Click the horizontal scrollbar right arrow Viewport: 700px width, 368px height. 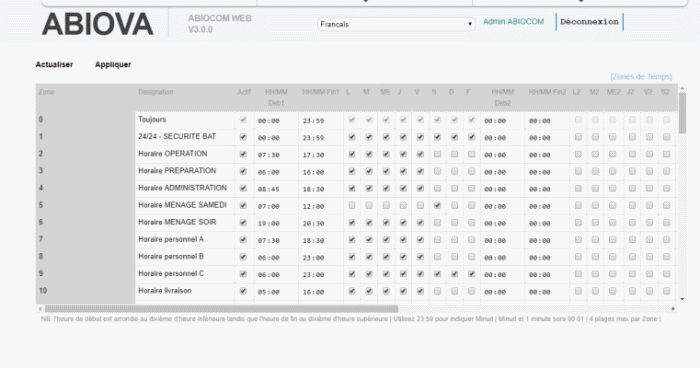pos(673,309)
